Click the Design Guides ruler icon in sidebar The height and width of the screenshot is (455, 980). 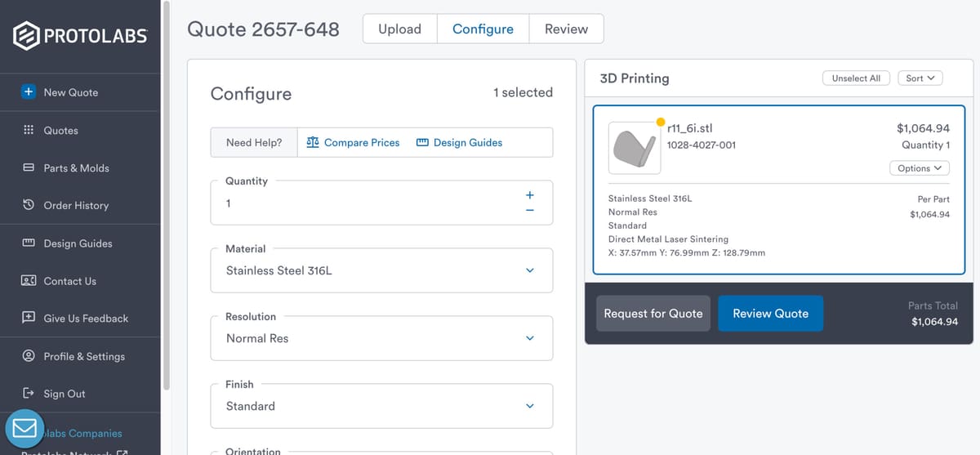pyautogui.click(x=29, y=243)
